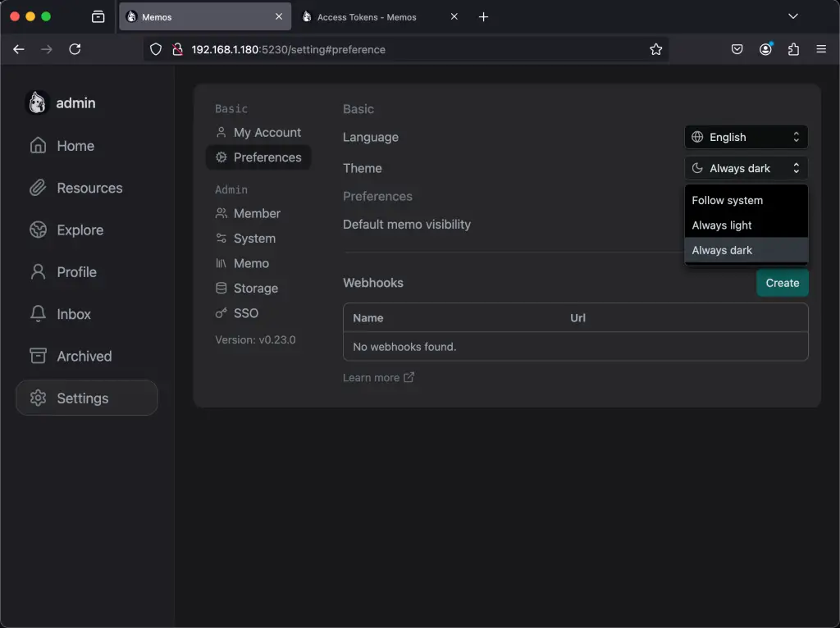The width and height of the screenshot is (840, 628).
Task: Select the Always light theme option
Action: coord(722,225)
